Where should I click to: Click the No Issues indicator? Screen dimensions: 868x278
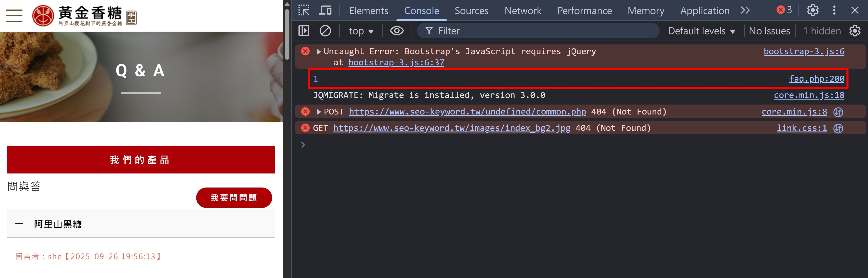(x=769, y=31)
